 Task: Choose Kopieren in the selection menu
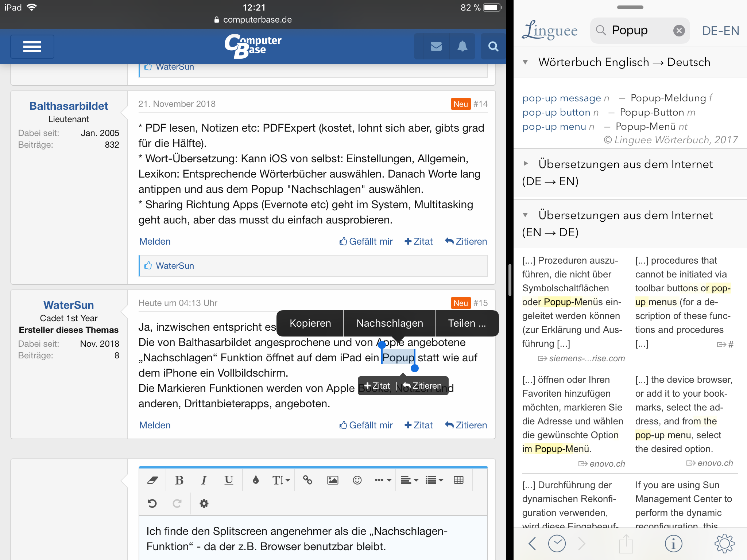click(310, 323)
